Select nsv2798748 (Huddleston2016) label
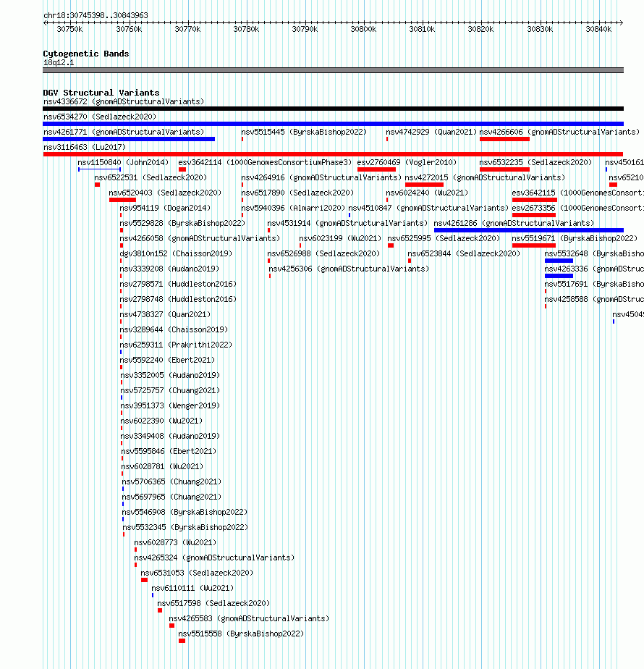Screen dimensions: 644x669 pos(178,300)
